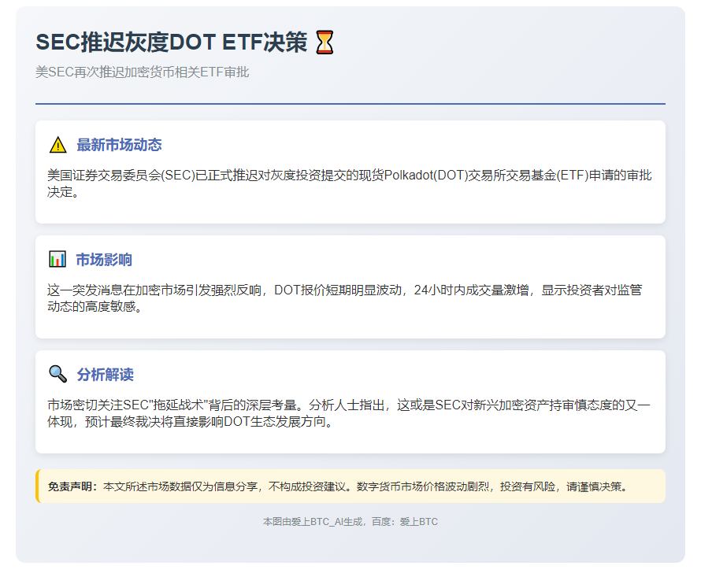Click the subtitle 美SEC再次推迟加密货币相关ETF审批
Screen dimensions: 701x588
click(142, 72)
